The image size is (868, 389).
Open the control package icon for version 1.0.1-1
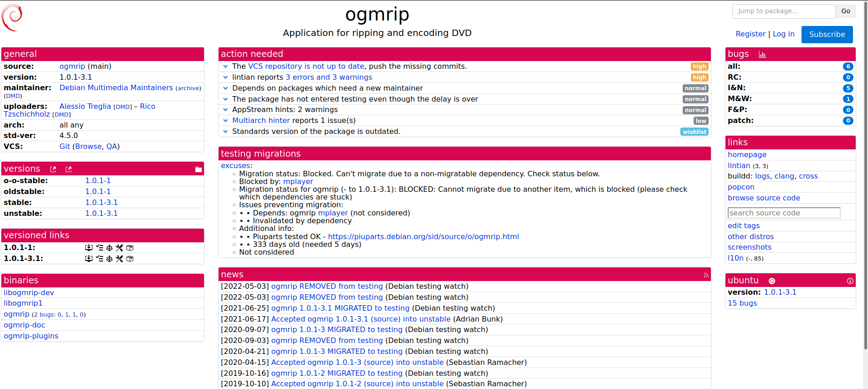(130, 248)
